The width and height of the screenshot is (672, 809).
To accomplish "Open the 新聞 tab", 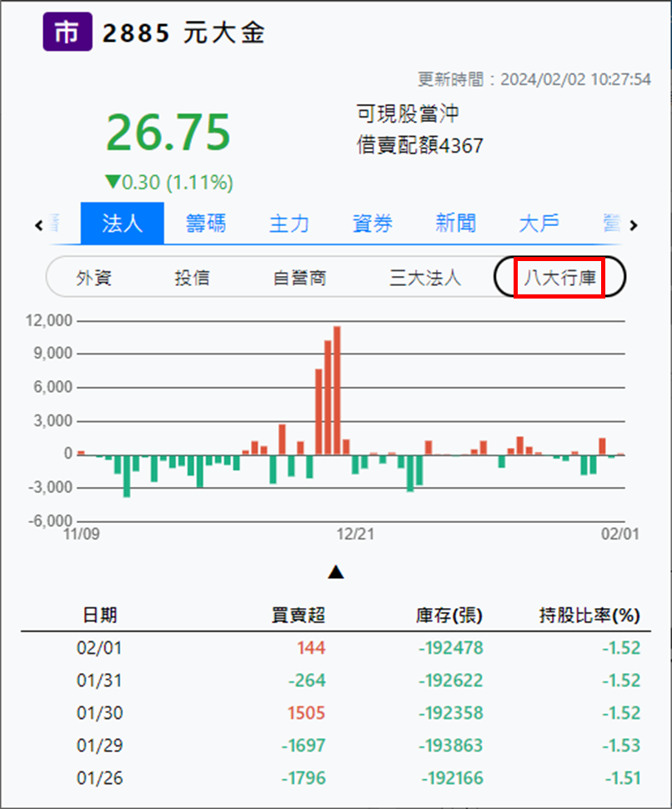I will click(456, 224).
